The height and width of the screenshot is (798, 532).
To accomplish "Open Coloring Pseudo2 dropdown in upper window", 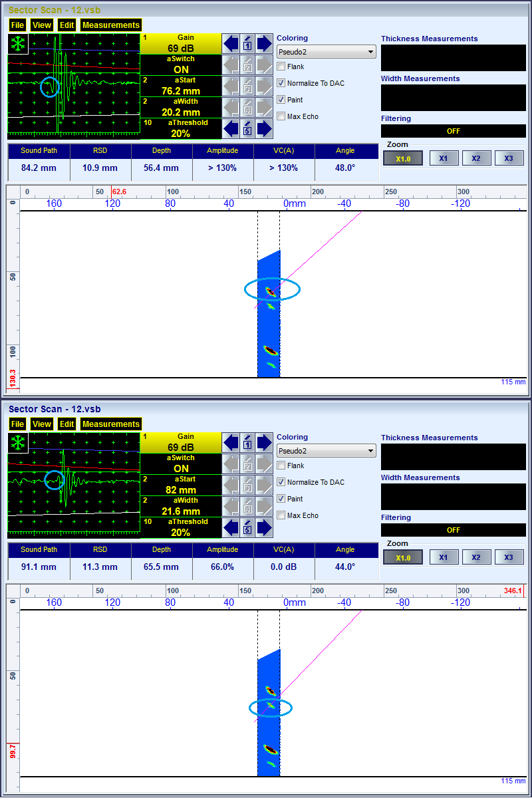I will (x=327, y=52).
